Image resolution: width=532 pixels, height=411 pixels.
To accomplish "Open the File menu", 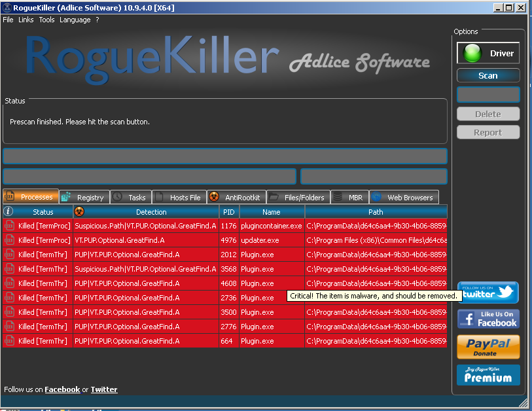I will [8, 20].
